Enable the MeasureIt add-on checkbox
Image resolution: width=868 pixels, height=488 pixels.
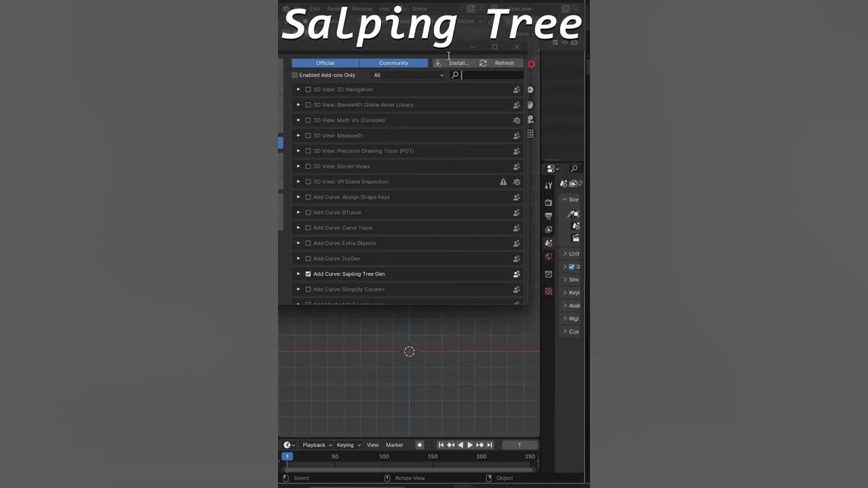point(308,136)
